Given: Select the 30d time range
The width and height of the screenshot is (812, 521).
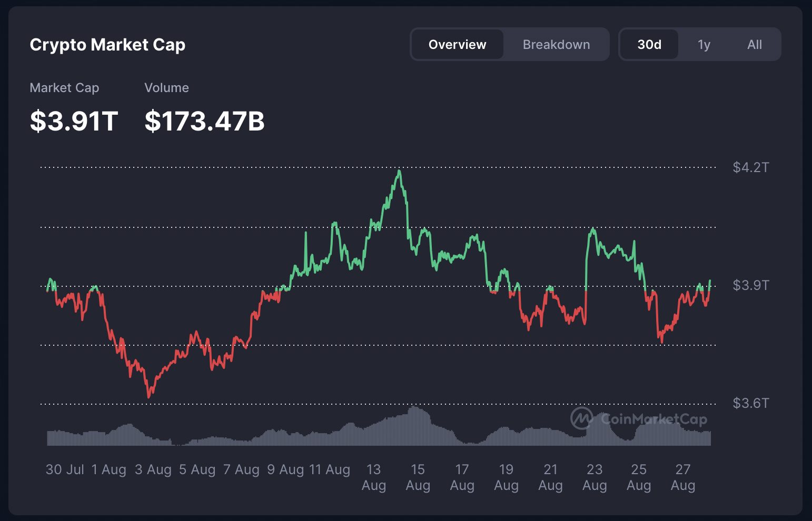Looking at the screenshot, I should point(649,45).
